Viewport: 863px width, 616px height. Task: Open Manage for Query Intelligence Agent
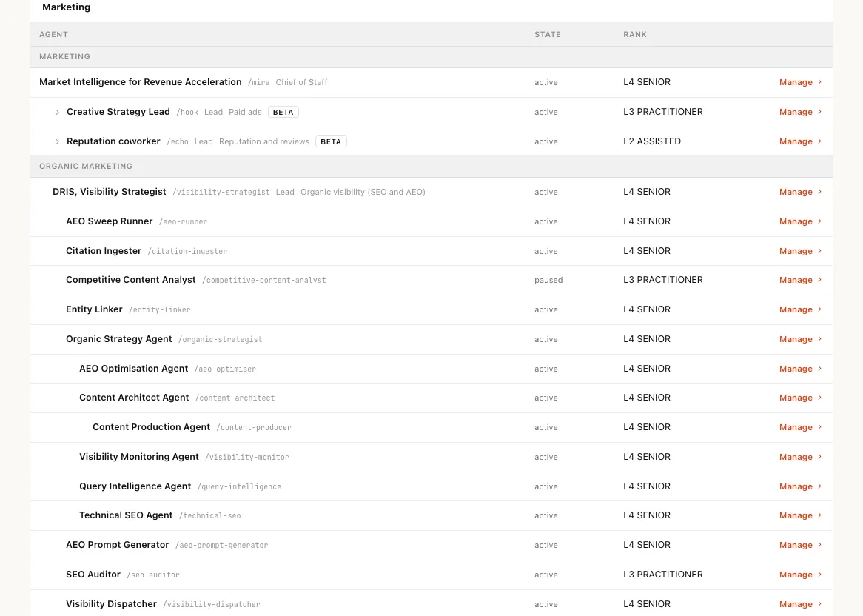(x=800, y=486)
